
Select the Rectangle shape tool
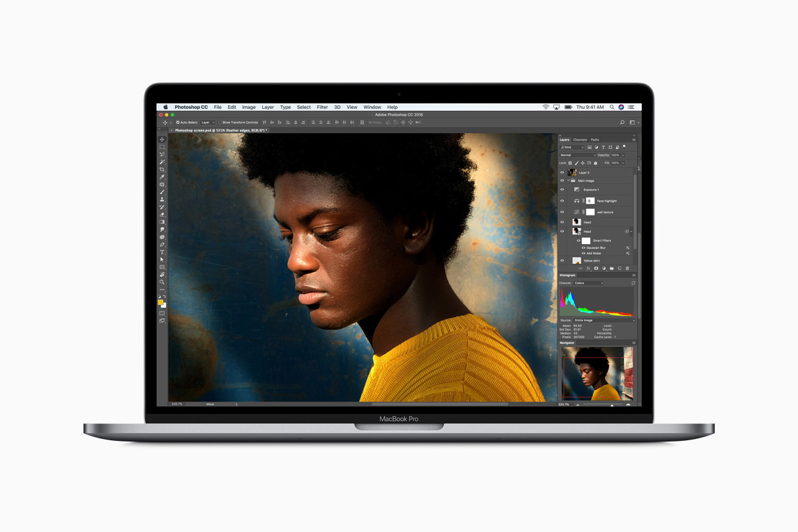[x=162, y=267]
